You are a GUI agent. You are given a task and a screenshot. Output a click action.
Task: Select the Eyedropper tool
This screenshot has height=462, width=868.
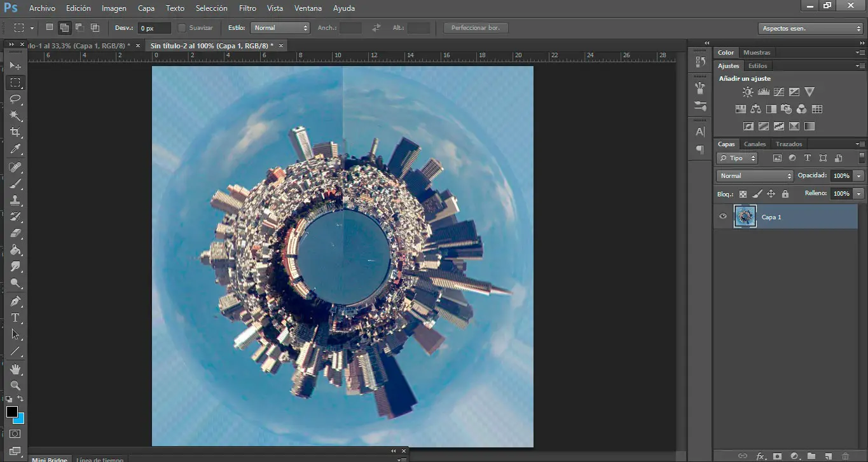16,149
